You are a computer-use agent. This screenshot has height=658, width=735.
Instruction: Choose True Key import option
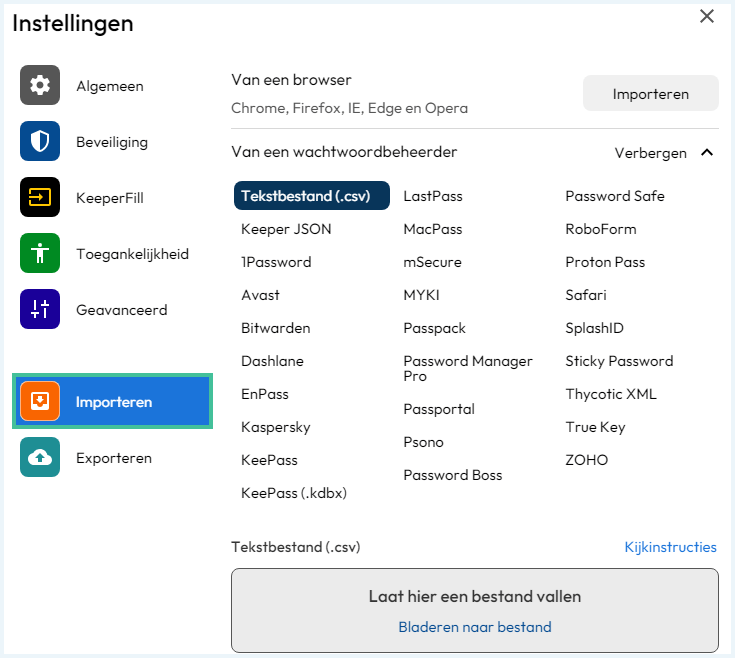595,427
